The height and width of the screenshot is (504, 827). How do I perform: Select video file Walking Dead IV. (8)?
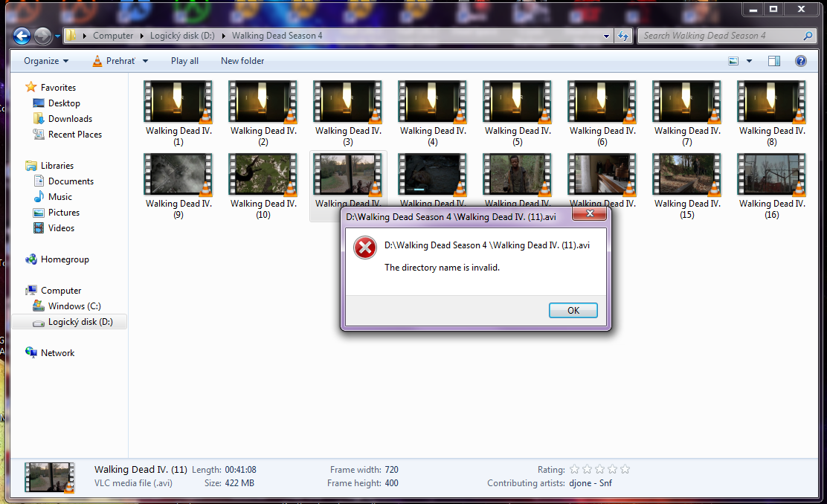tap(772, 113)
